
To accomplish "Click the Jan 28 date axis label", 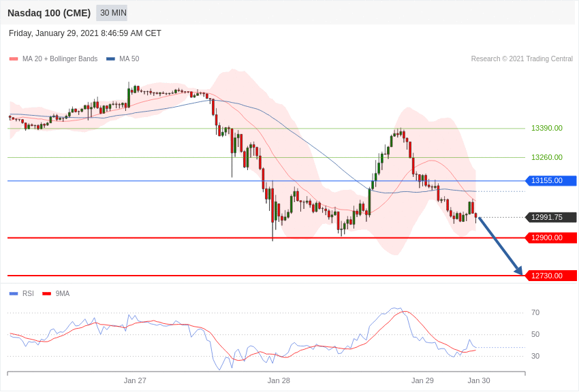I will [279, 380].
